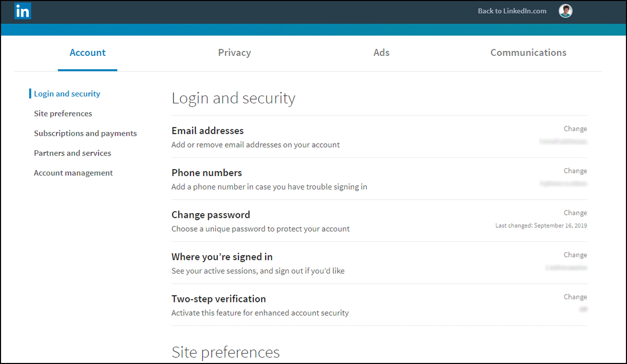This screenshot has width=627, height=364.
Task: Switch to the Account tab
Action: (x=87, y=52)
